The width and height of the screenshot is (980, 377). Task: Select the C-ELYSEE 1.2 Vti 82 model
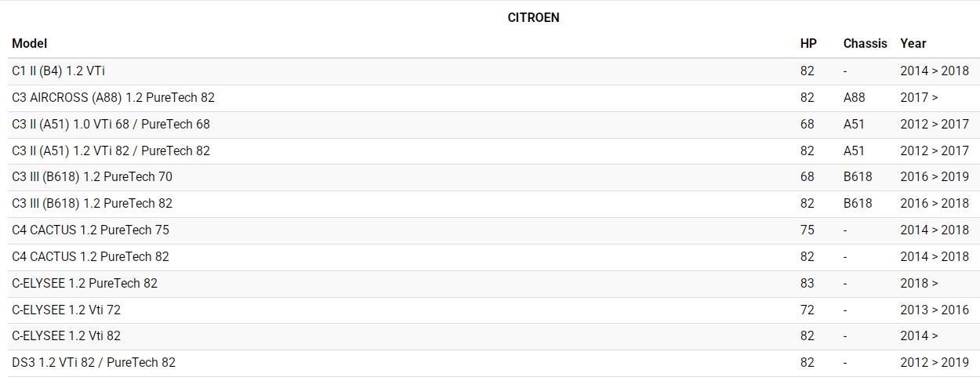[66, 336]
